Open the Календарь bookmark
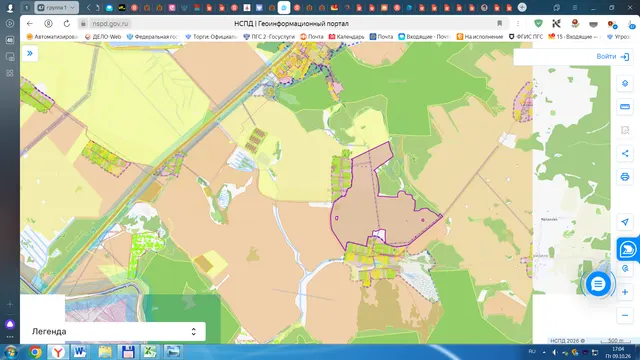The image size is (640, 360). (x=346, y=36)
